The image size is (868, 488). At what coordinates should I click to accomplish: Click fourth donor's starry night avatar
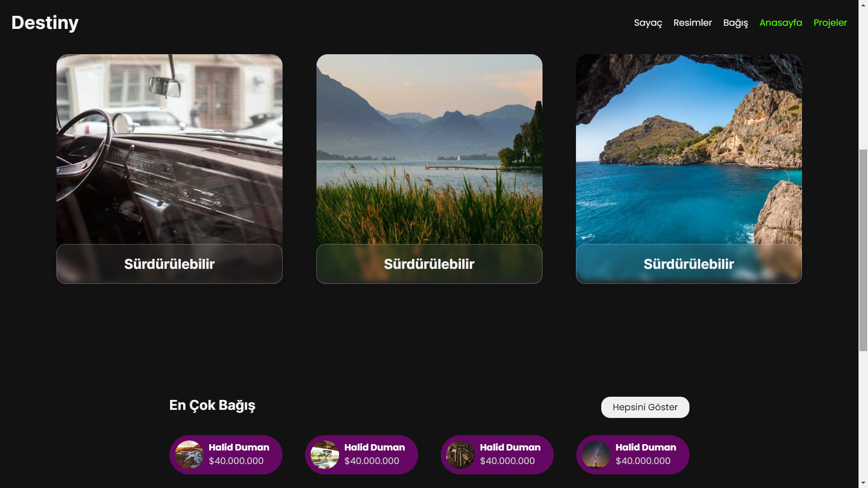click(x=596, y=455)
